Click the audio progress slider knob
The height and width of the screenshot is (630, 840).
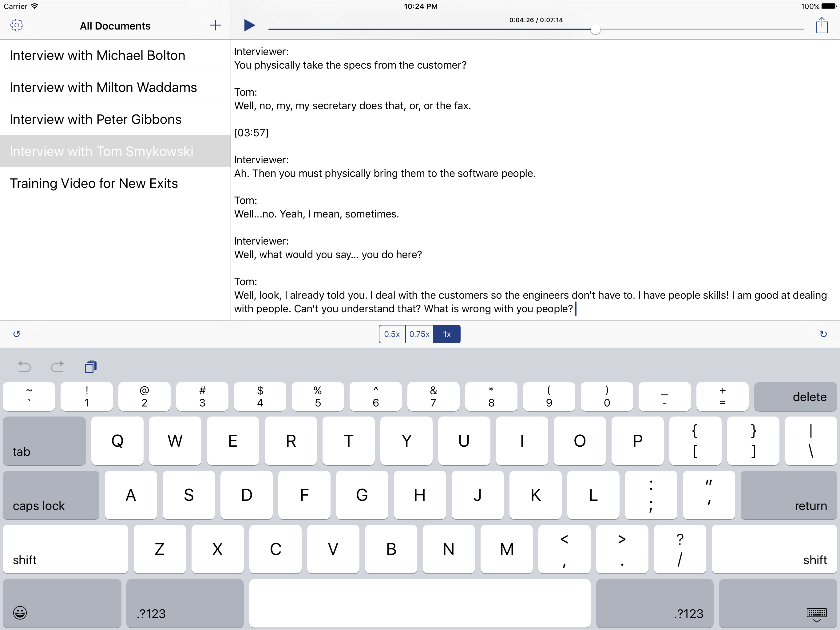coord(596,29)
